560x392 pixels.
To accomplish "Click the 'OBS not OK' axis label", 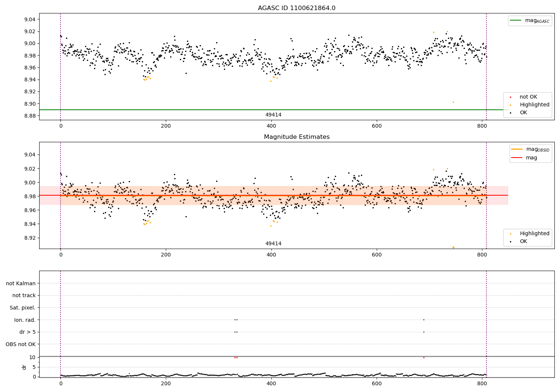I will coord(21,344).
